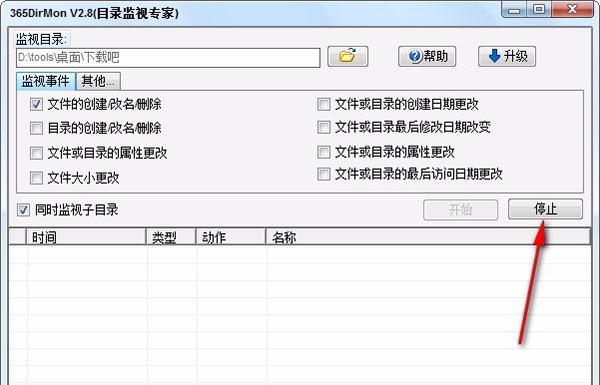The width and height of the screenshot is (600, 385).
Task: Enable 文件或目录最后修改日期改变 checkbox
Action: tap(324, 127)
